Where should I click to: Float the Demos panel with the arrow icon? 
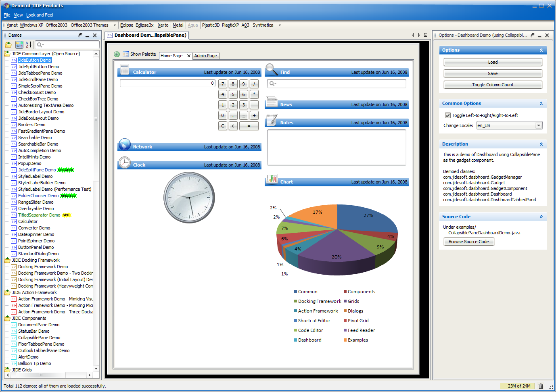(80, 35)
